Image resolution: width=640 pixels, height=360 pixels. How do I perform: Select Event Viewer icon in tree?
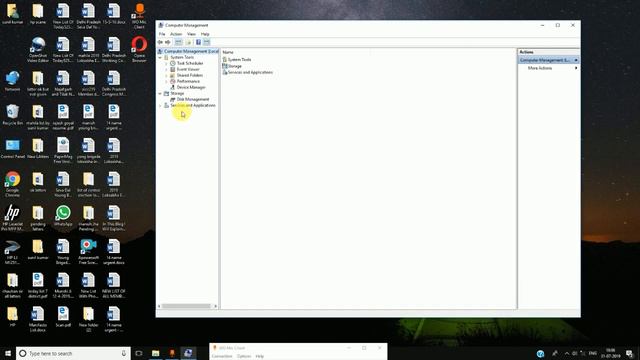coord(173,69)
